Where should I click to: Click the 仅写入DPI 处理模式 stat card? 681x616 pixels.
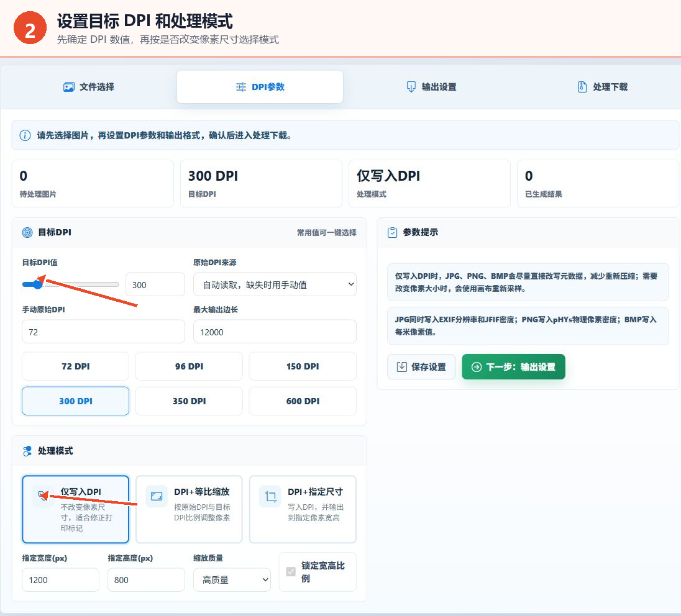point(429,184)
